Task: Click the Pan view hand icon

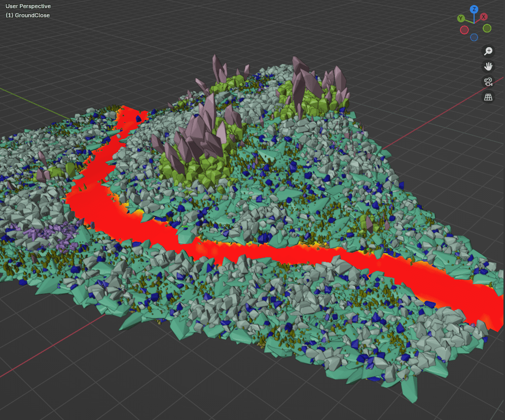Action: 488,66
